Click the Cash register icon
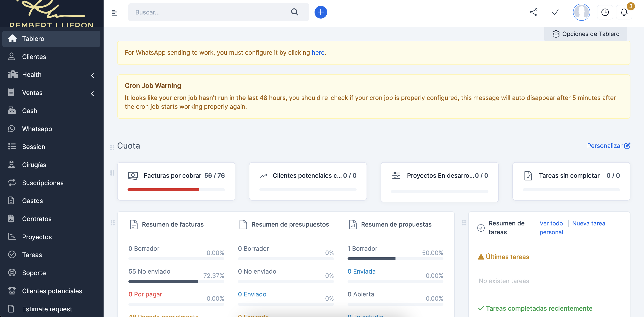This screenshot has height=317, width=644. pos(12,111)
